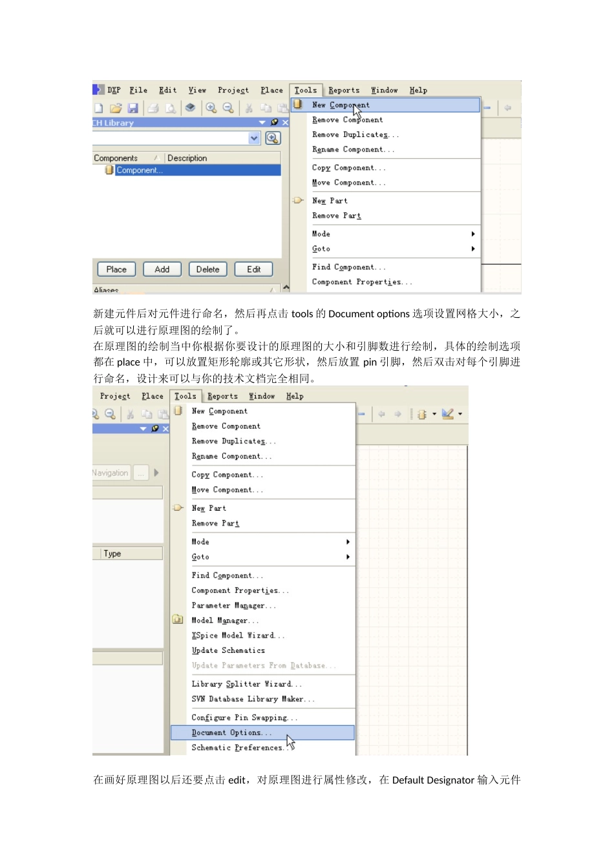Click the arrow button right of Navigation

click(156, 473)
